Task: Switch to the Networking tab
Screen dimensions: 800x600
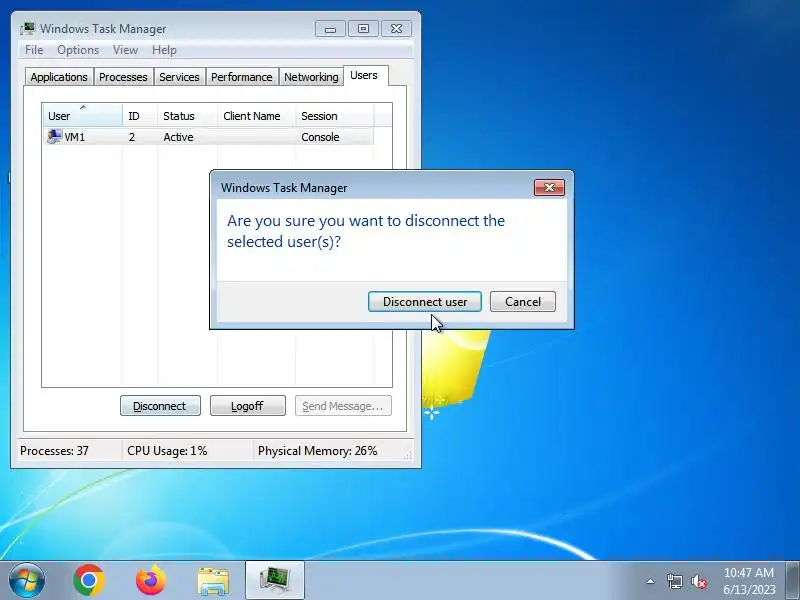Action: click(311, 77)
